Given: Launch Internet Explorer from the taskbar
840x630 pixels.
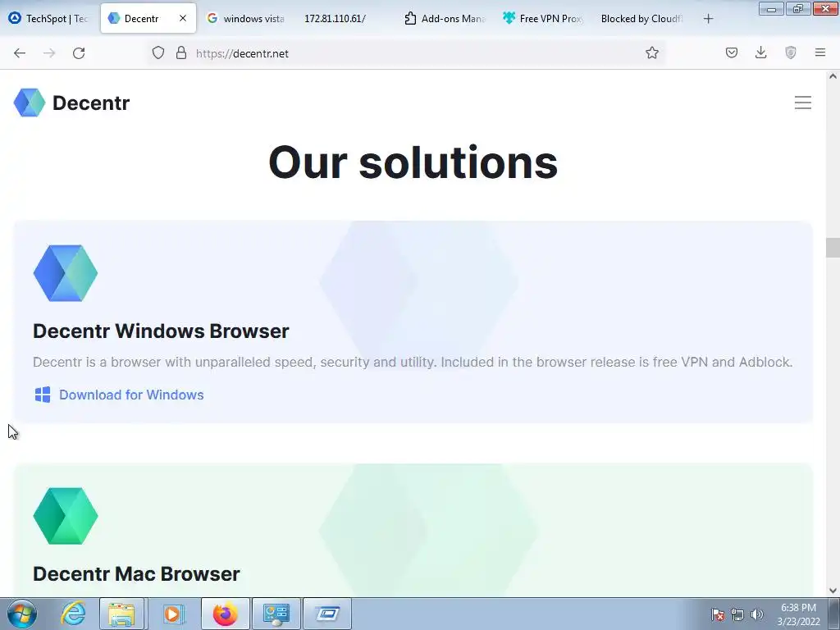Looking at the screenshot, I should (x=73, y=614).
